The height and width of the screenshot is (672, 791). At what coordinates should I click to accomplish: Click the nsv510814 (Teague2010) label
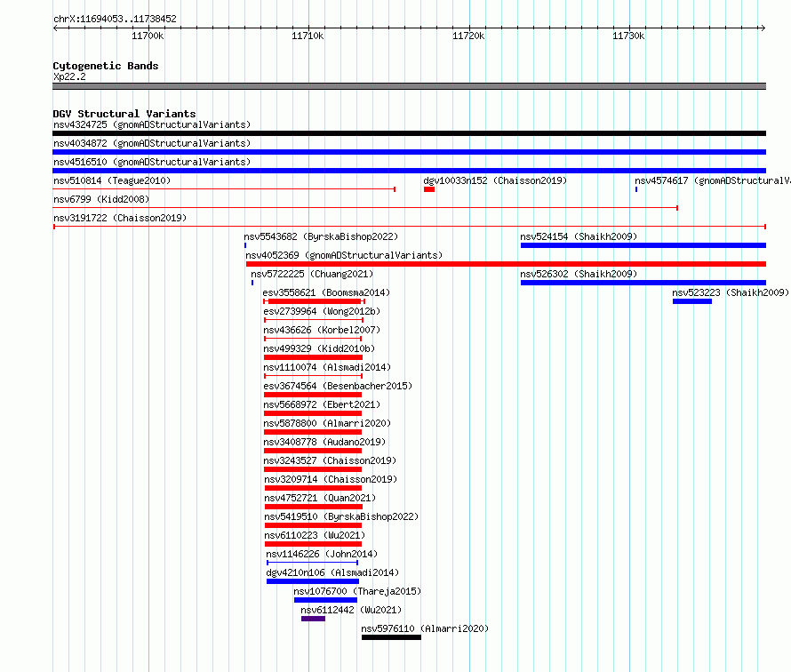(112, 180)
